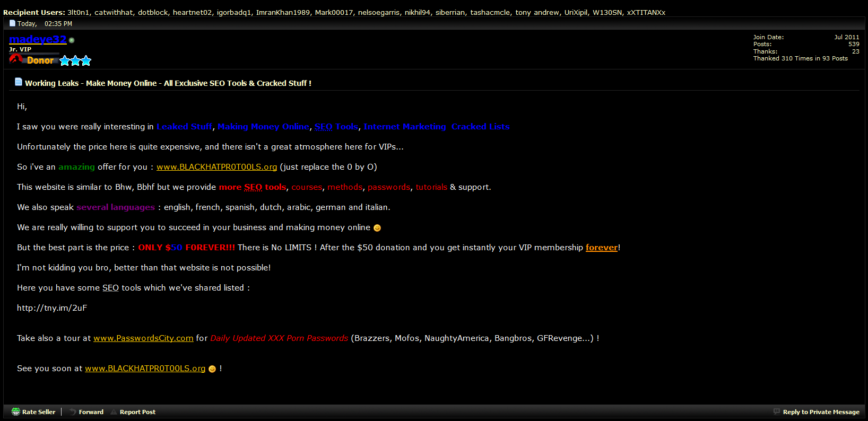Click the warning triangle icon for Report Post
Image resolution: width=868 pixels, height=421 pixels.
114,411
